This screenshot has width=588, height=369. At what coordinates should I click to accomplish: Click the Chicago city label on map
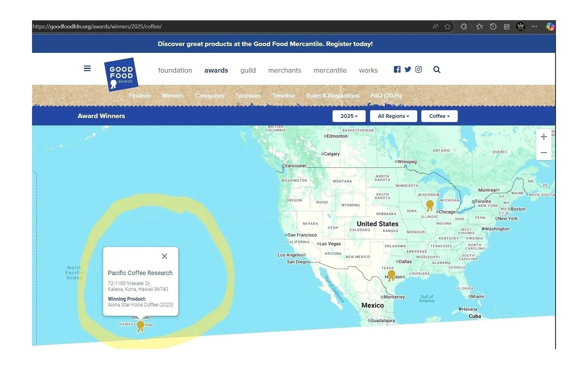(447, 212)
